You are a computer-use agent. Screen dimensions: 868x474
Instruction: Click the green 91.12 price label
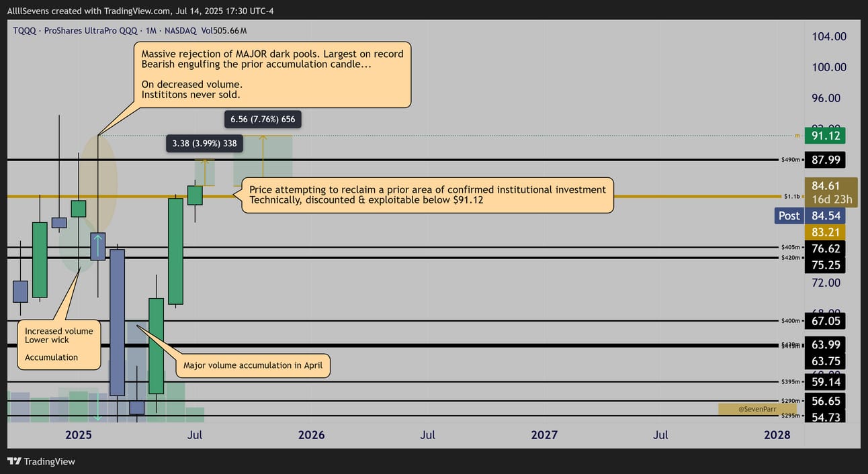click(x=825, y=136)
